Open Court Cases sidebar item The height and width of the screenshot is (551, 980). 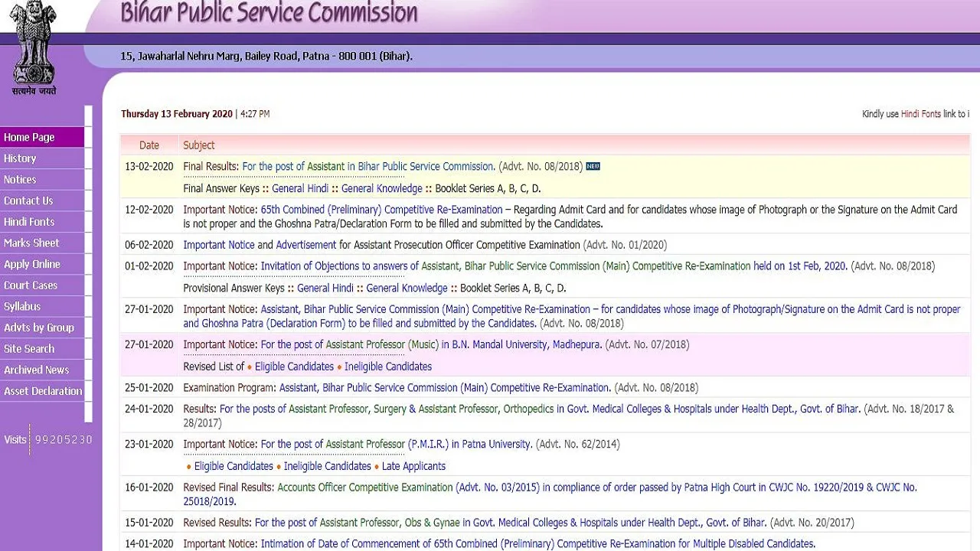pyautogui.click(x=42, y=285)
